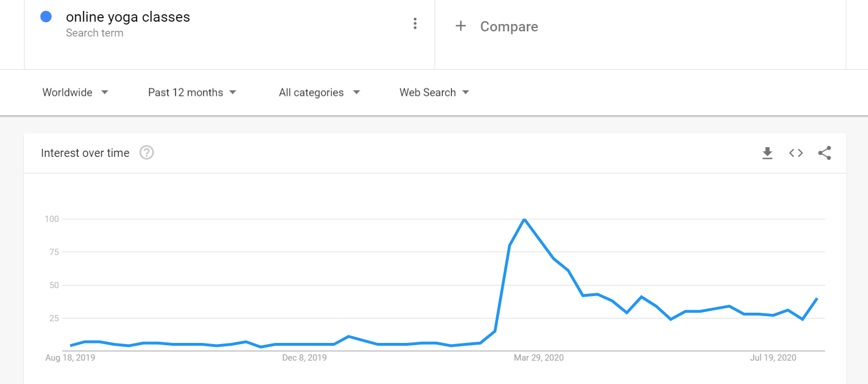Viewport: 868px width, 384px height.
Task: Open the three-dot menu for search term
Action: (415, 23)
